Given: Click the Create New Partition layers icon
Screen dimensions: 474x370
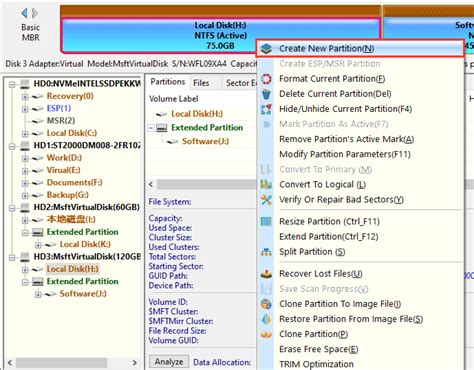Looking at the screenshot, I should pyautogui.click(x=266, y=49).
